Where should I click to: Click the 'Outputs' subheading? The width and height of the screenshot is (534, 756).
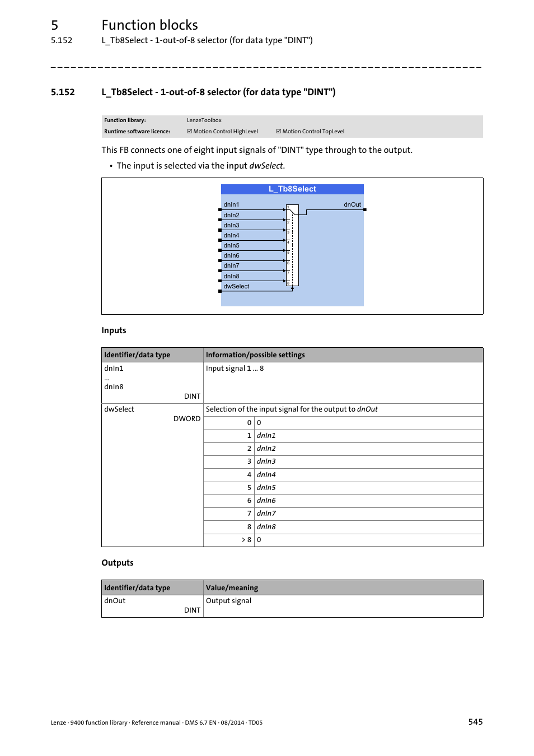click(117, 563)
